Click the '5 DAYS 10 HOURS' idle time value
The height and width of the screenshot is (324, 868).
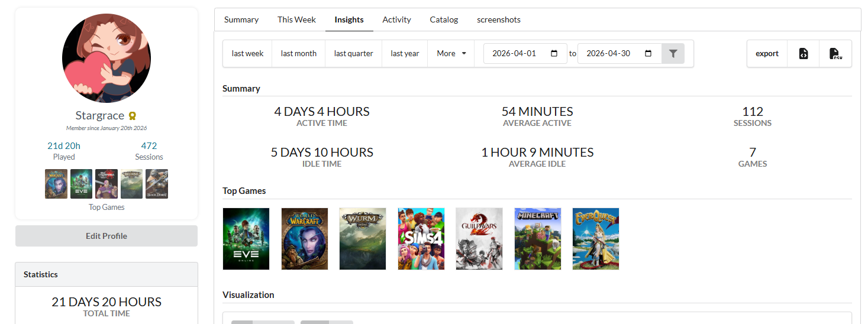[x=322, y=152]
